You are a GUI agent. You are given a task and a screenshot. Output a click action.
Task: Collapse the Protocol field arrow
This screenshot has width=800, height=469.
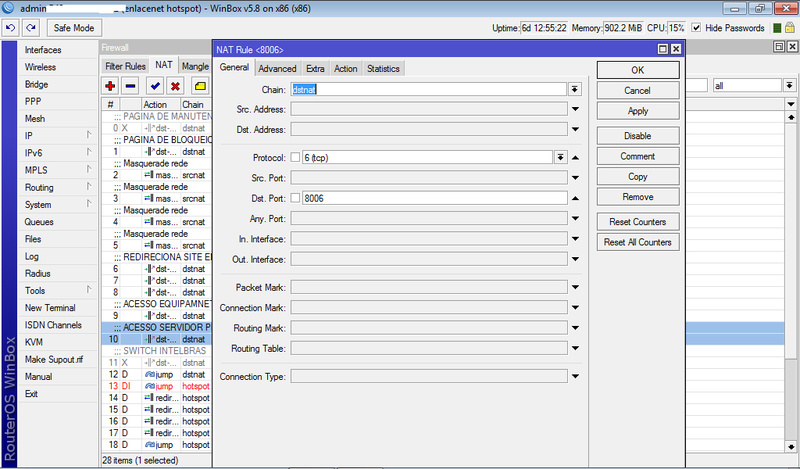tap(575, 158)
